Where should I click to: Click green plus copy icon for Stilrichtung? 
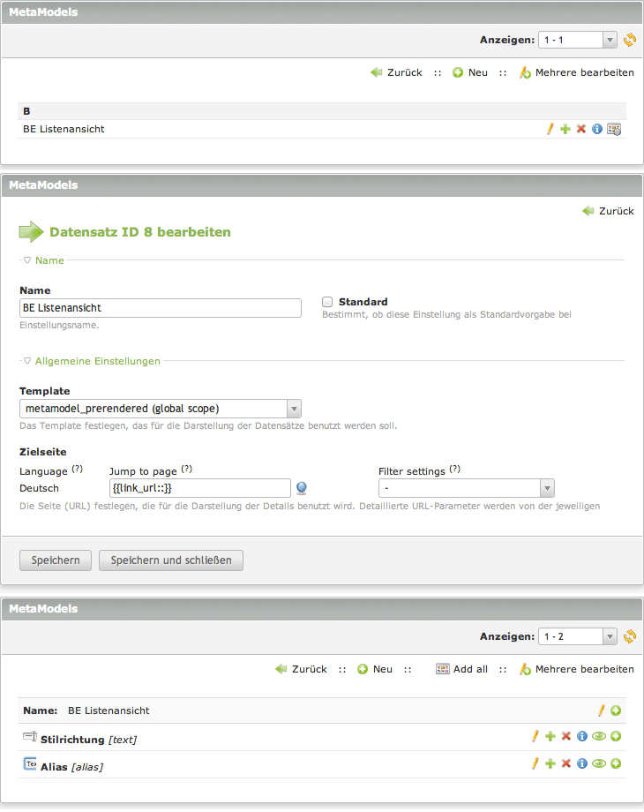tap(550, 736)
